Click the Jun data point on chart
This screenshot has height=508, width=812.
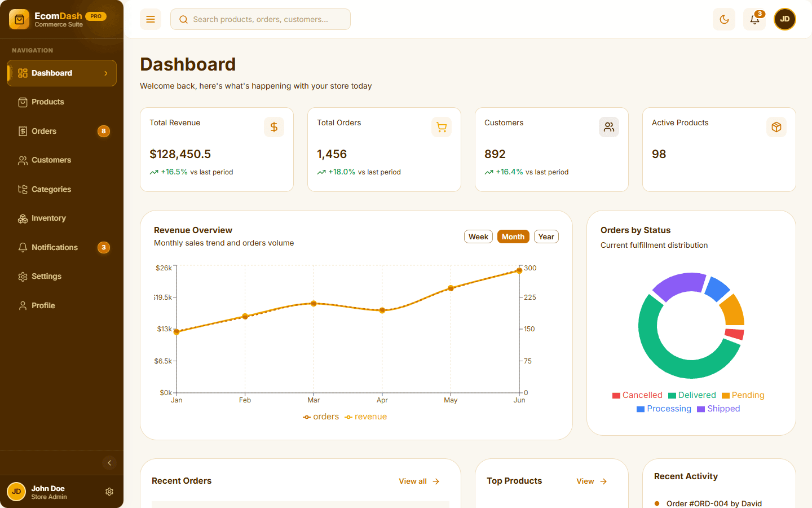[519, 270]
